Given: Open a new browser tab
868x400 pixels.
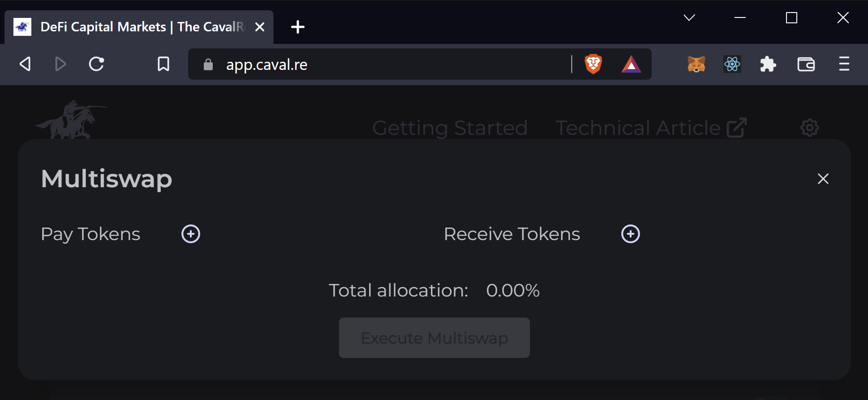Looking at the screenshot, I should coord(298,27).
